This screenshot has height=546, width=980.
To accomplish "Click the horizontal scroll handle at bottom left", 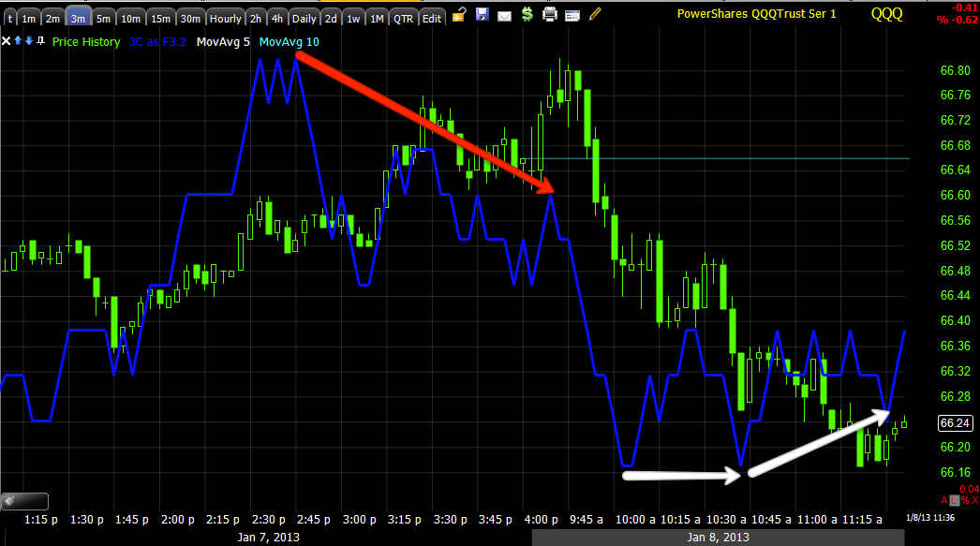I will (x=24, y=501).
